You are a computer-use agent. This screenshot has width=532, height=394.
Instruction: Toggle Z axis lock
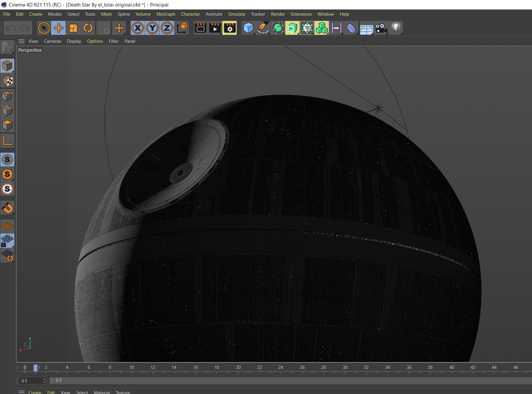tap(167, 28)
